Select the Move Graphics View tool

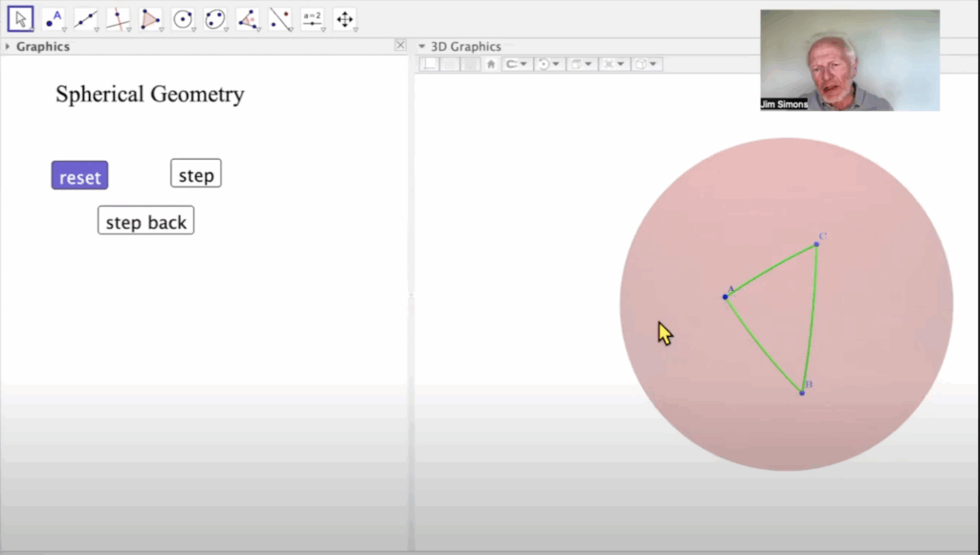tap(345, 18)
